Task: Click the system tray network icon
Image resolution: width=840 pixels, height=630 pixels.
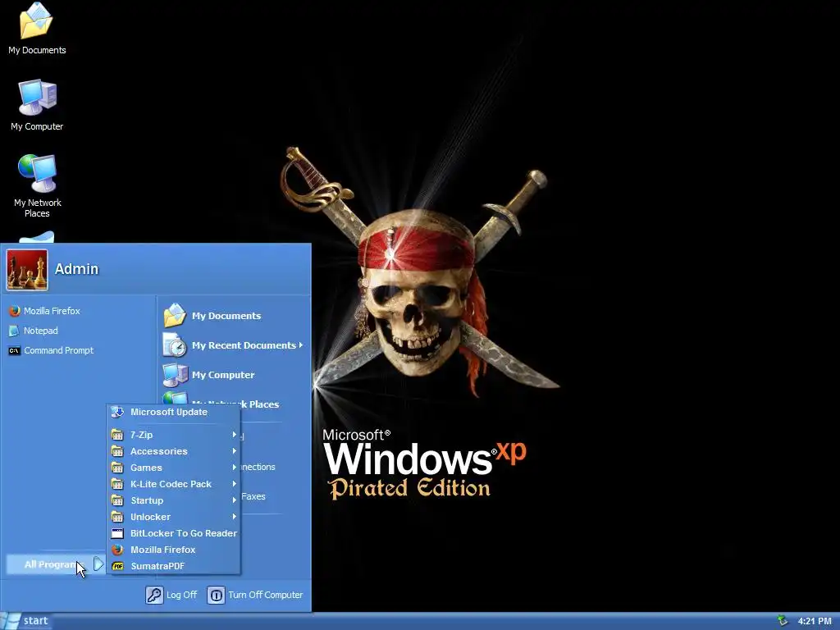Action: pos(783,621)
